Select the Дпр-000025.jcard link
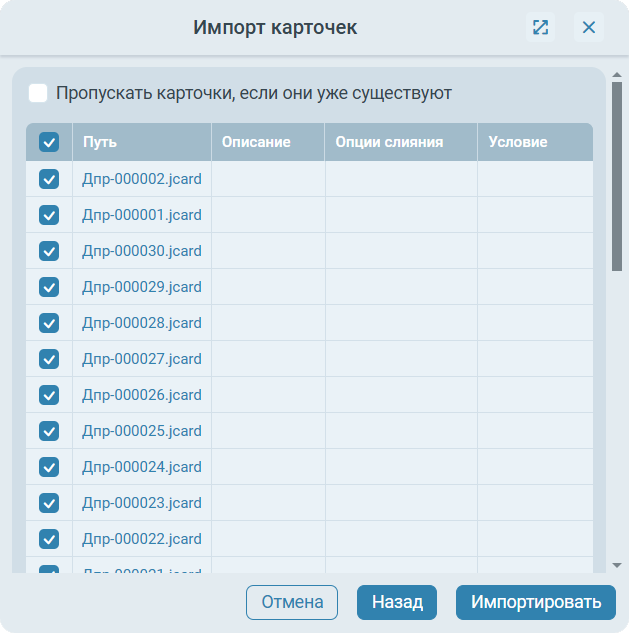The height and width of the screenshot is (633, 629). 142,431
